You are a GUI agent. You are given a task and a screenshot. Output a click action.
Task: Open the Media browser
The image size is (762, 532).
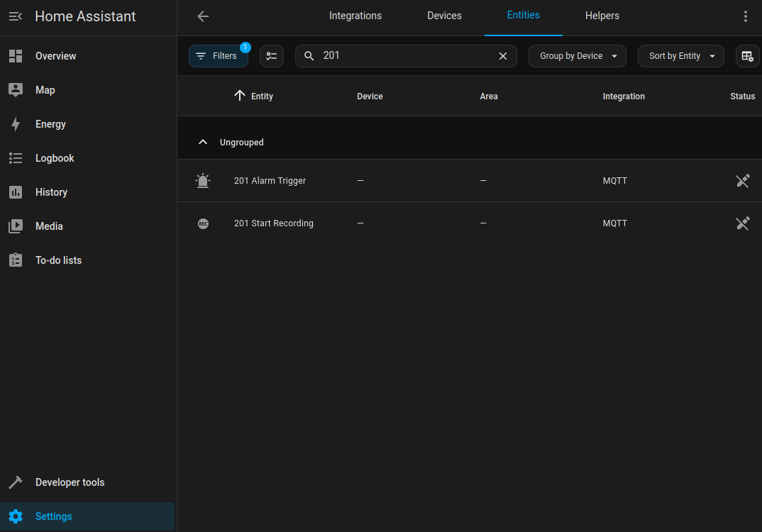click(87, 226)
